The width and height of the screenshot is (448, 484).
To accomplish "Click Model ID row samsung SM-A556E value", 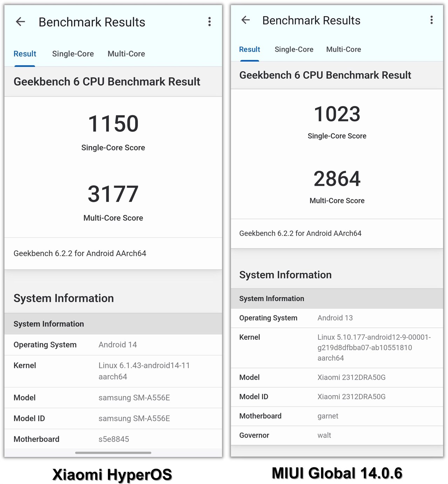I will tap(134, 418).
